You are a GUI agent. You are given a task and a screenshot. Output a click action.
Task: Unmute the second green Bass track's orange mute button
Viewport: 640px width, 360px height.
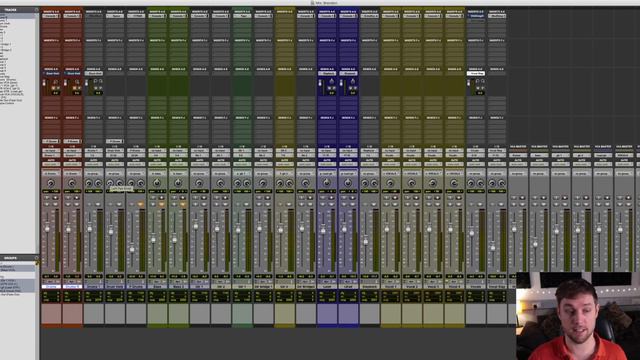pyautogui.click(x=182, y=204)
